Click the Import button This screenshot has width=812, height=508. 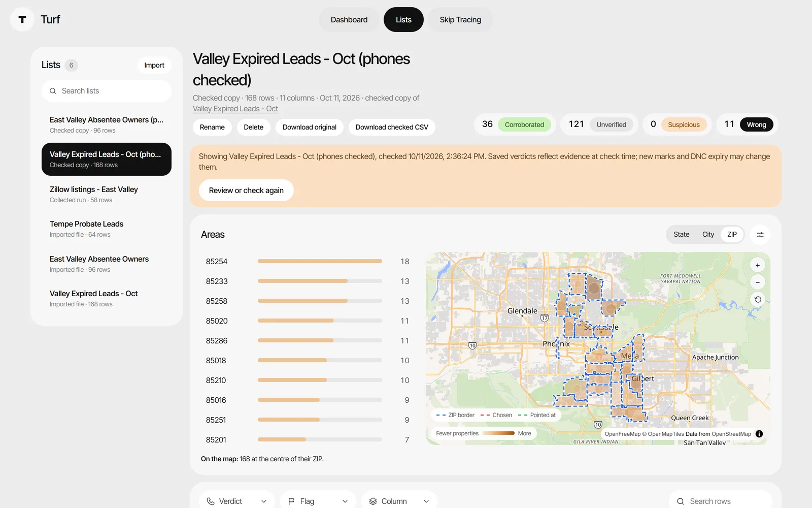[154, 66]
